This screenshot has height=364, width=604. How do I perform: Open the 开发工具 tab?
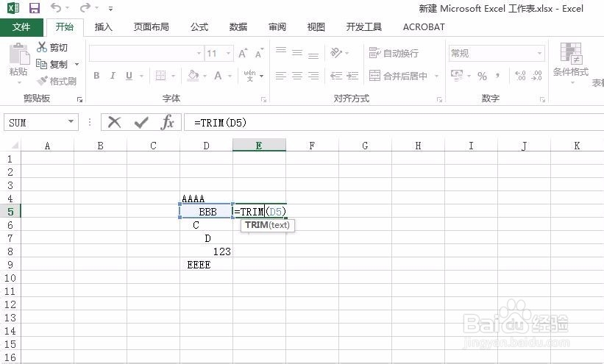click(x=363, y=27)
